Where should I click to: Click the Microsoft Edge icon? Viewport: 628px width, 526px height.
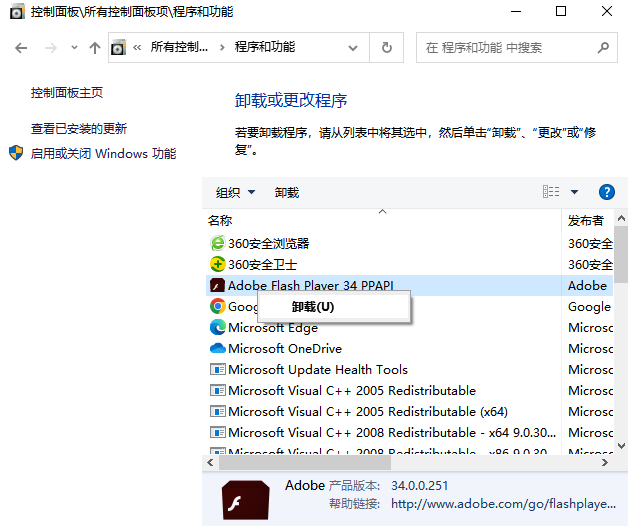[x=217, y=327]
